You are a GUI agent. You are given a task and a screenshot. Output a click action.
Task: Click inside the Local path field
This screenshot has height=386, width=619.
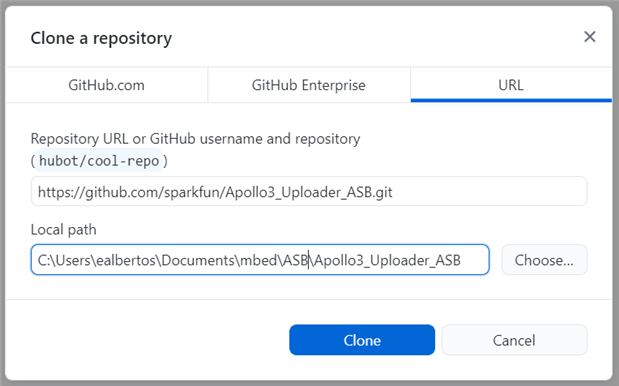click(x=260, y=260)
